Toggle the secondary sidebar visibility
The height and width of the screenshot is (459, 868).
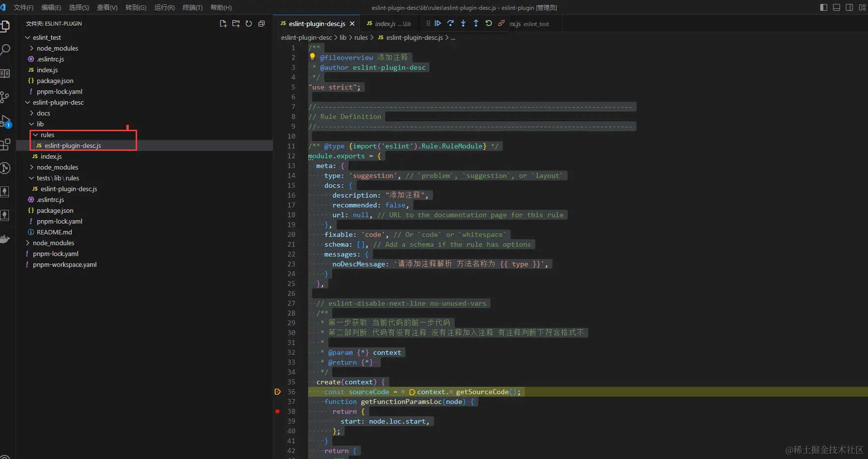(849, 7)
